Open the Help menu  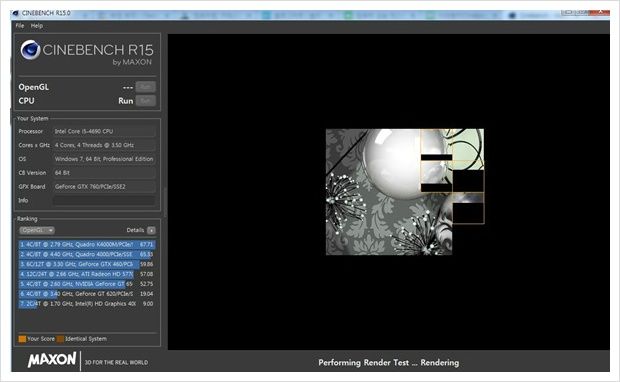37,26
